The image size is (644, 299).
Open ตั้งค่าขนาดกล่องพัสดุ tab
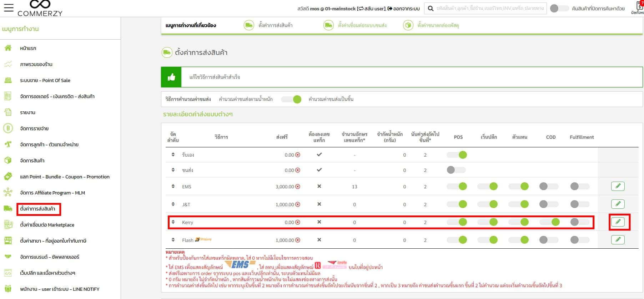[x=431, y=25]
